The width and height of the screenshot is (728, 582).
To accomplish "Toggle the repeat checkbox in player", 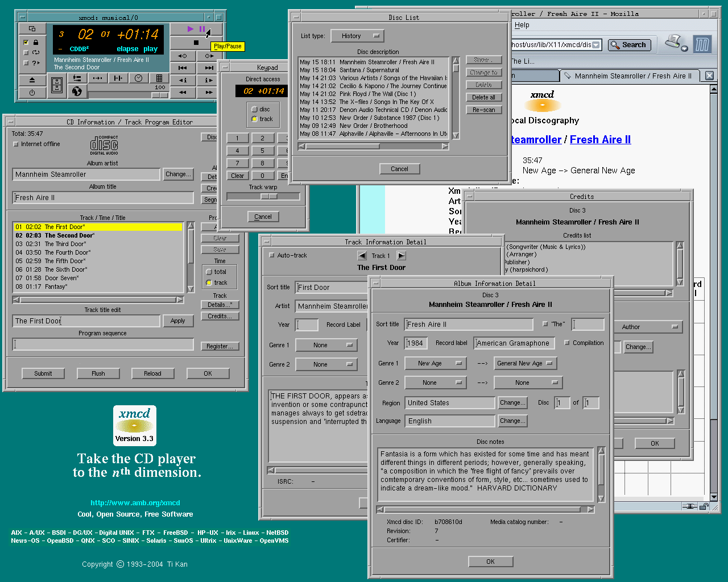I will pyautogui.click(x=26, y=52).
